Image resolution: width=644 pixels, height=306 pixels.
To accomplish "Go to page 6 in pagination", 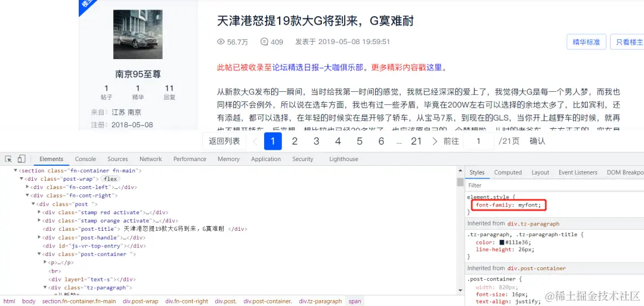I will point(381,141).
